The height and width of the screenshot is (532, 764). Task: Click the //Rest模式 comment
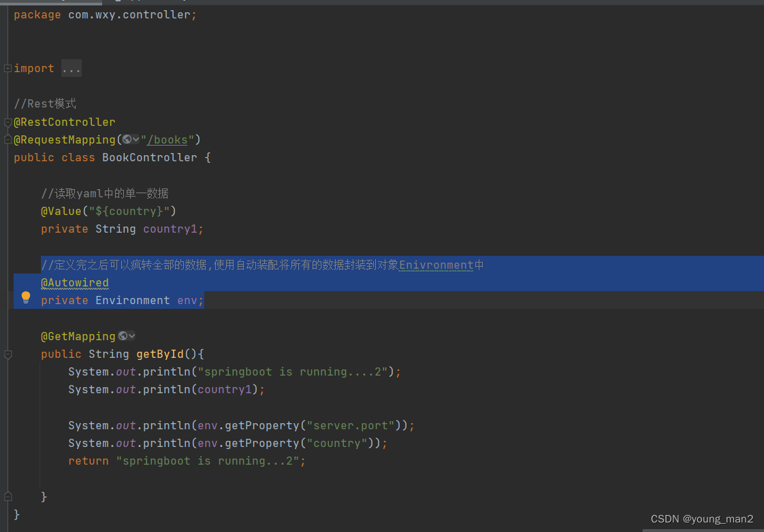click(x=45, y=103)
